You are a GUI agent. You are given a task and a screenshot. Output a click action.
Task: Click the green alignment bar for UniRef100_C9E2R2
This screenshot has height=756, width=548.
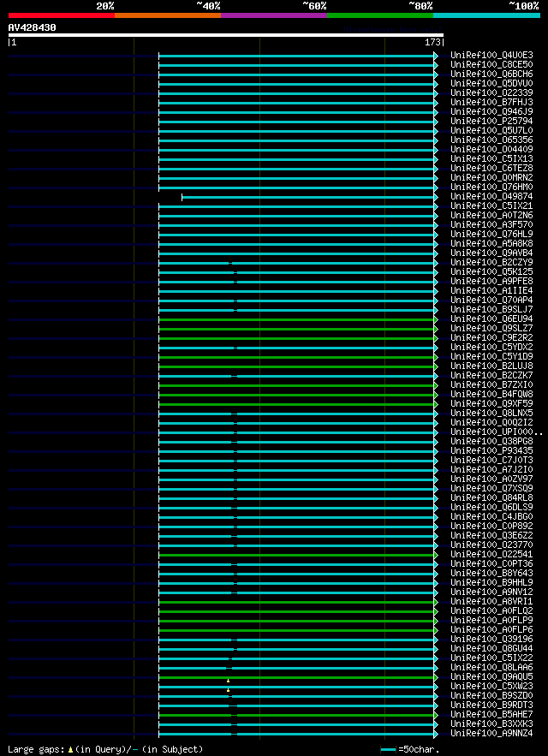[x=296, y=338]
